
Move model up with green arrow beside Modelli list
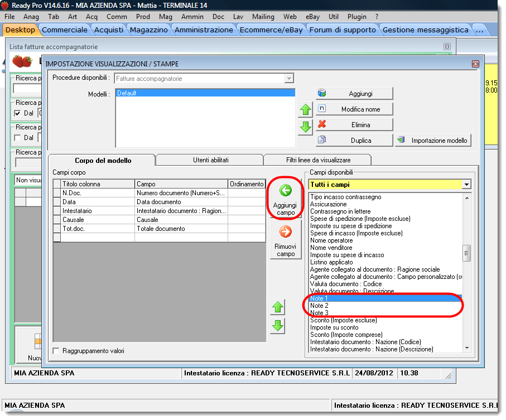tap(305, 110)
